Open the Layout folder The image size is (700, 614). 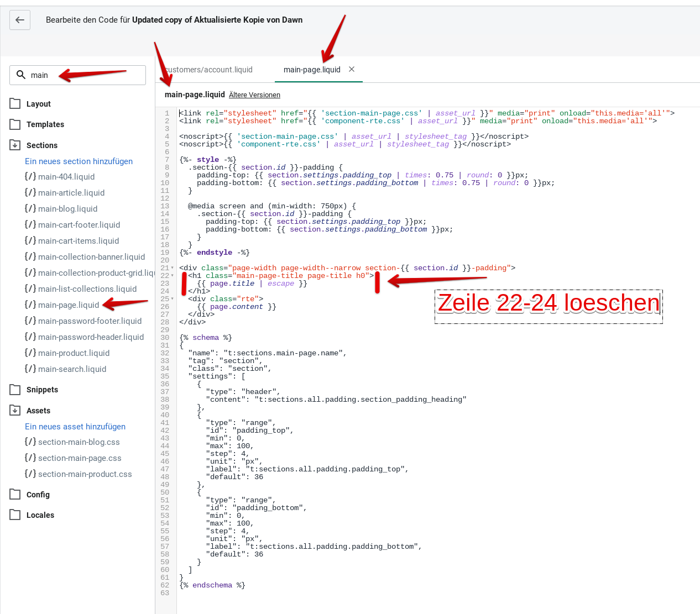pyautogui.click(x=31, y=104)
